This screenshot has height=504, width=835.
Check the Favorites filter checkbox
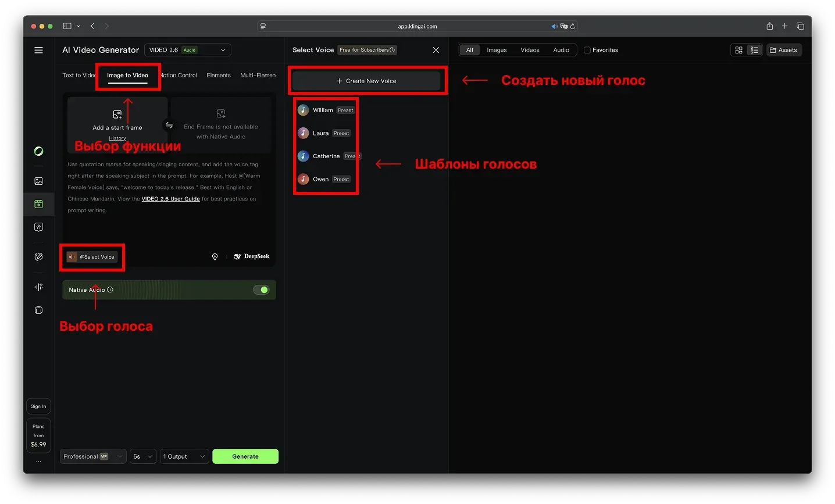[x=588, y=50]
